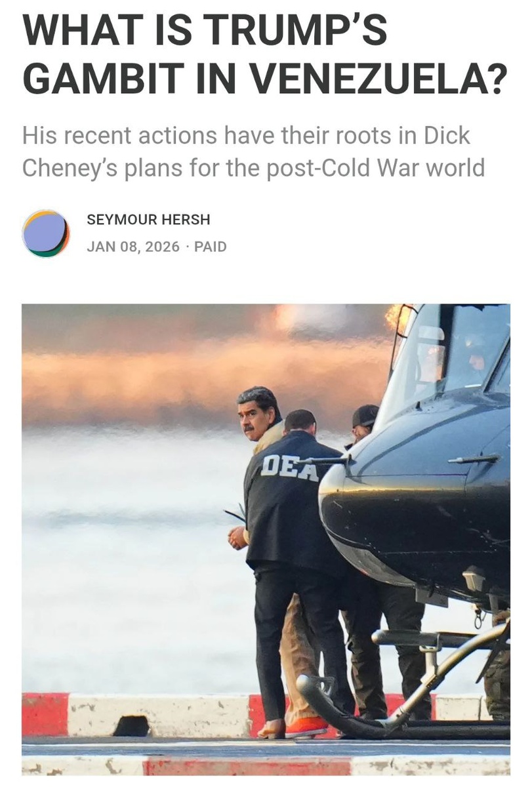Open Seymour Hersh's round profile avatar
532x787 pixels.
[46, 233]
